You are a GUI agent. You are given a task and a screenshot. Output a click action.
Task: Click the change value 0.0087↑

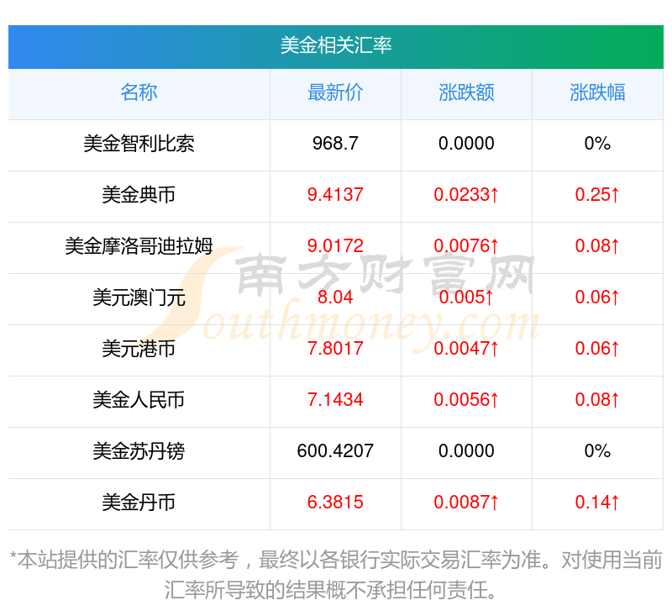coord(466,503)
